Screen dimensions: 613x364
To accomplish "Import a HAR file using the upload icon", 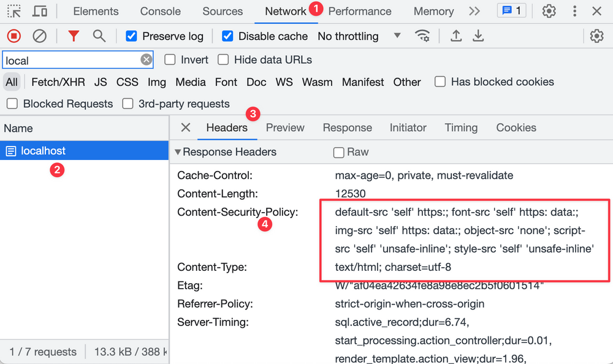I will (456, 36).
